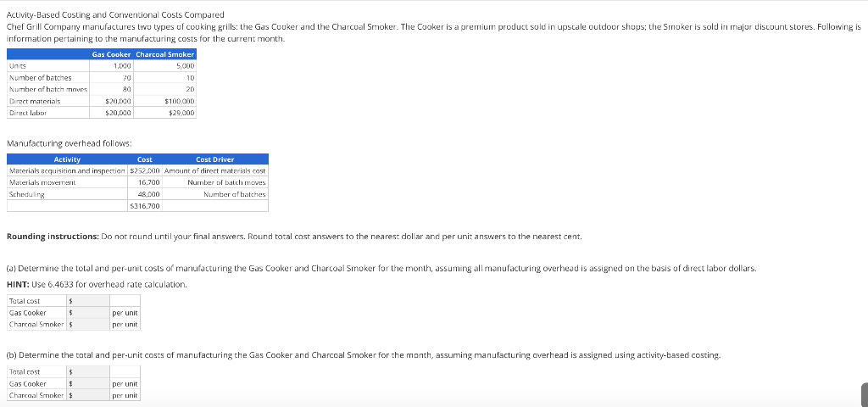Click the '10' number of batches cell
This screenshot has width=868, height=407.
pyautogui.click(x=164, y=77)
